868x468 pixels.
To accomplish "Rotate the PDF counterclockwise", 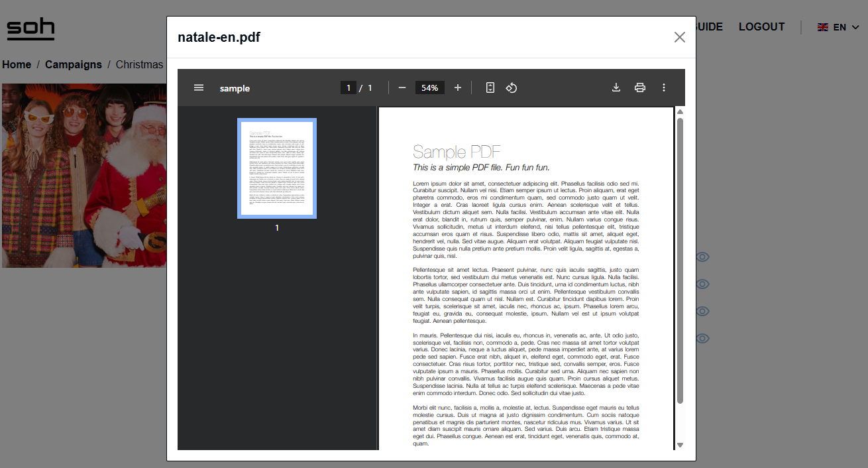I will tap(512, 88).
